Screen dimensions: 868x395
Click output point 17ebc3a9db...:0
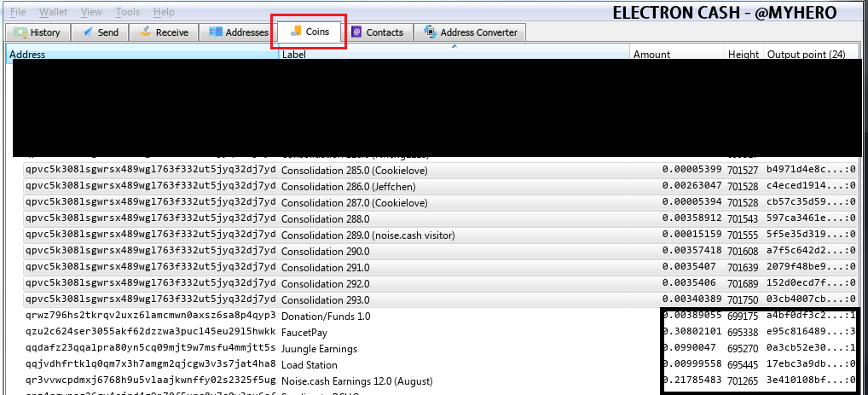click(x=811, y=364)
